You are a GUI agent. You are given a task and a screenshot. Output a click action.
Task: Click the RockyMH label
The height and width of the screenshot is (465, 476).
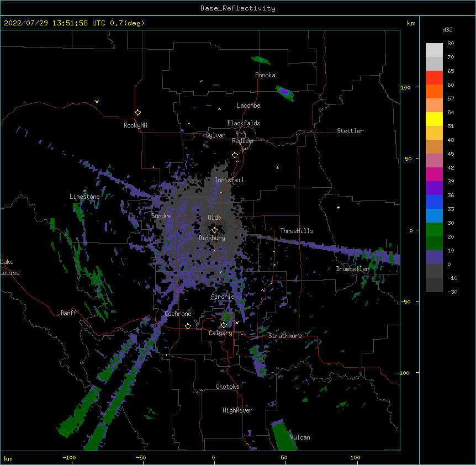135,125
